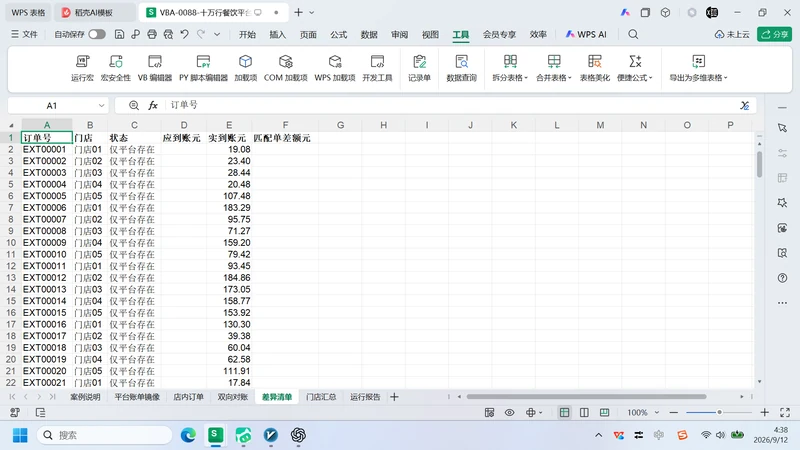The image size is (800, 450).
Task: Open COM 加载项 manager
Action: pos(286,68)
